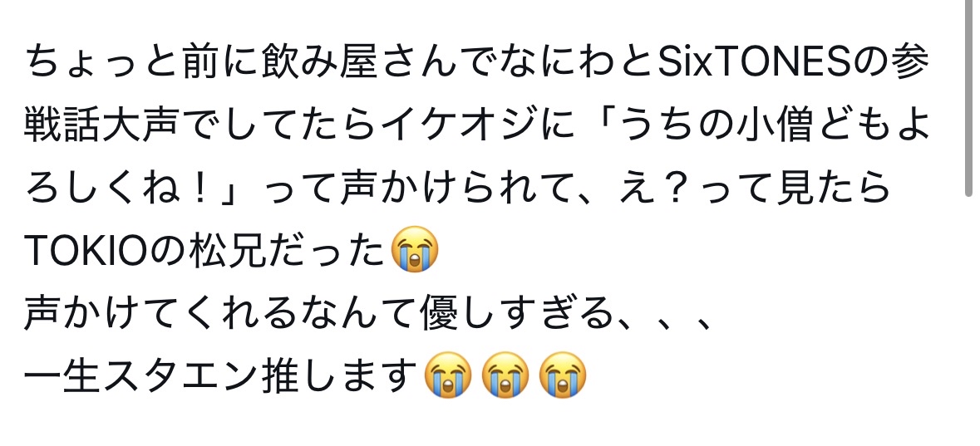Click the vertical scrollbar thumb
Image resolution: width=980 pixels, height=446 pixels.
click(x=969, y=99)
